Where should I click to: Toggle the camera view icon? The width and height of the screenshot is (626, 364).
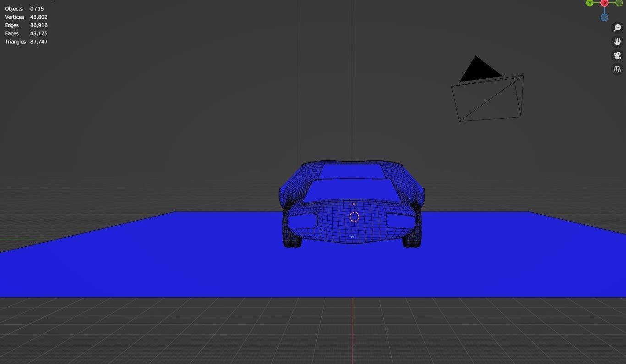[617, 55]
